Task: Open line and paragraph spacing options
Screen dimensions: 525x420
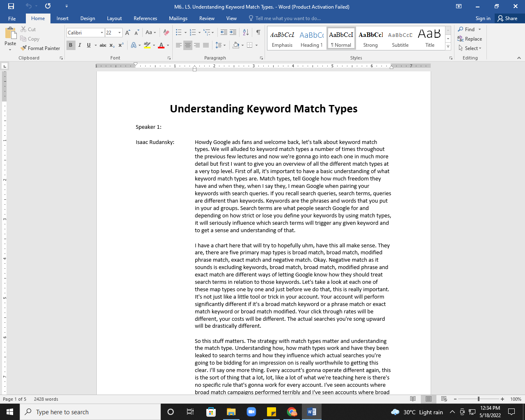Action: pos(219,45)
